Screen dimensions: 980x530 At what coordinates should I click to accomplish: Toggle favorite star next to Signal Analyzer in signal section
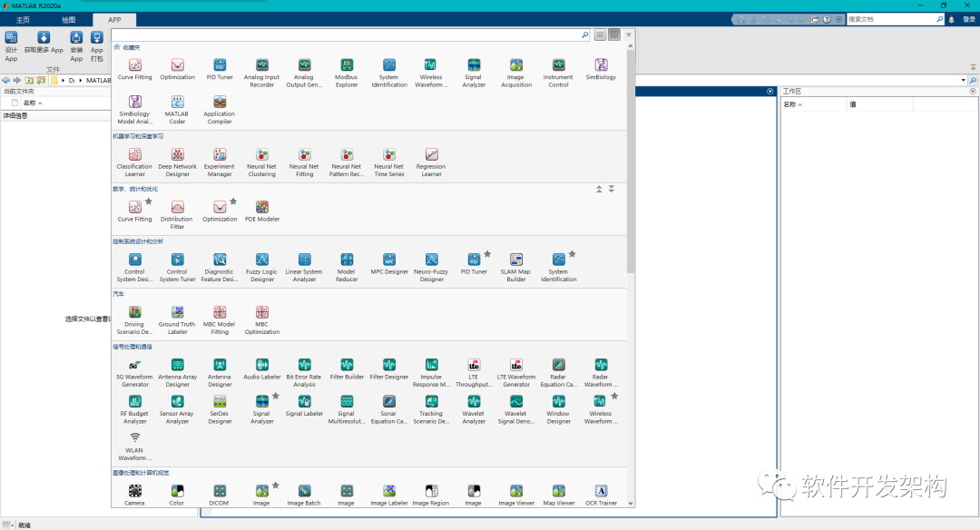(276, 396)
